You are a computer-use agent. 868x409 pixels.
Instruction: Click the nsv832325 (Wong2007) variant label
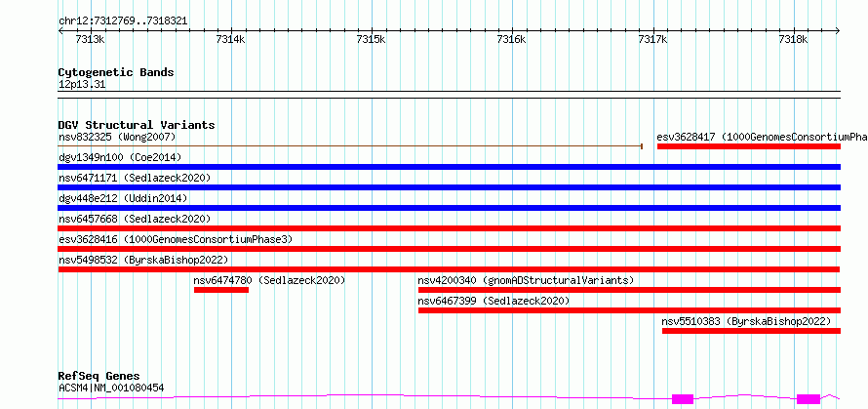tap(117, 137)
